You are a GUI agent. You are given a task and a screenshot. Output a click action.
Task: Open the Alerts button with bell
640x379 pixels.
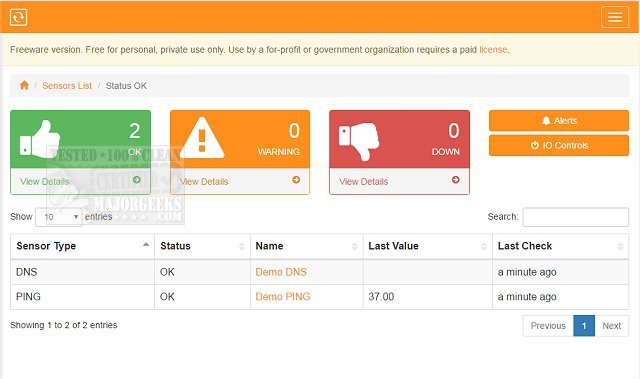[x=559, y=120]
